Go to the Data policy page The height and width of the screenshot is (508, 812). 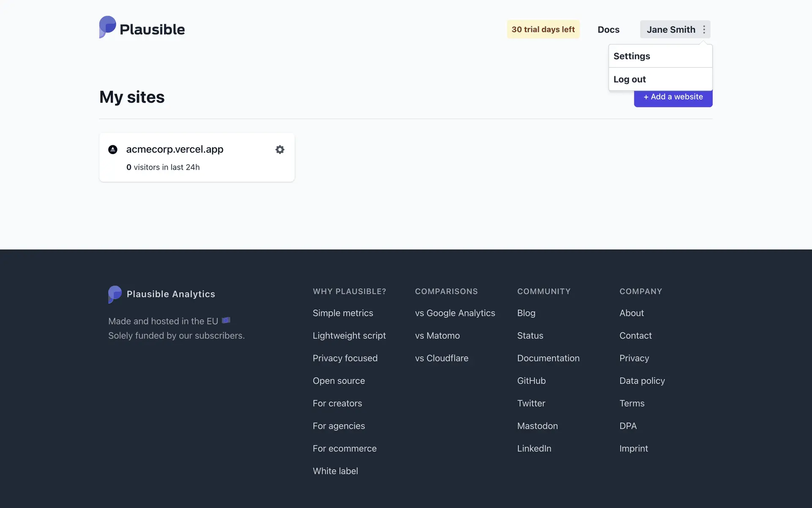(x=642, y=381)
